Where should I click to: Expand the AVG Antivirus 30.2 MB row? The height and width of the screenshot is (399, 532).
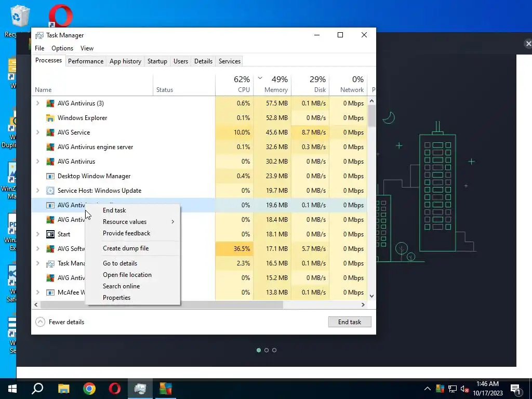37,162
